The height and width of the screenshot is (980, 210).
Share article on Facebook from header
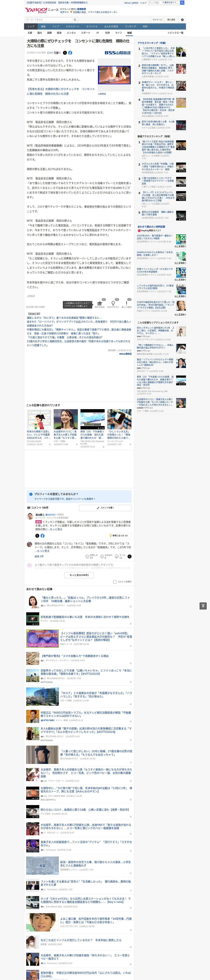tap(70, 53)
